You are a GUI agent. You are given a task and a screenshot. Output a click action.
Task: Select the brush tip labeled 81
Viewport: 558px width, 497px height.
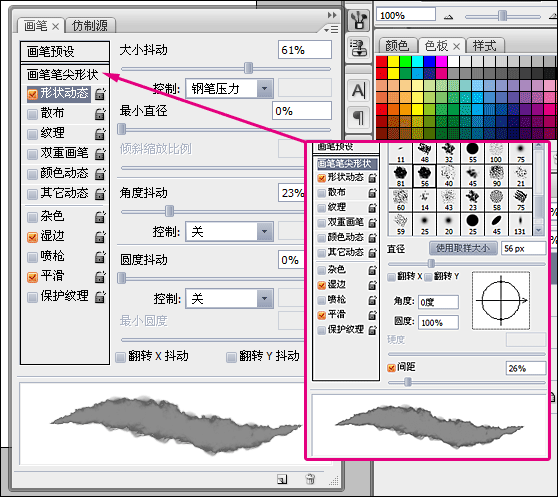(x=401, y=176)
